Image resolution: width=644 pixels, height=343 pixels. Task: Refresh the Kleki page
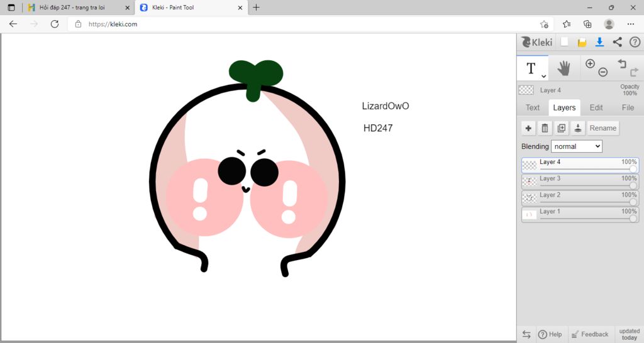pos(54,24)
